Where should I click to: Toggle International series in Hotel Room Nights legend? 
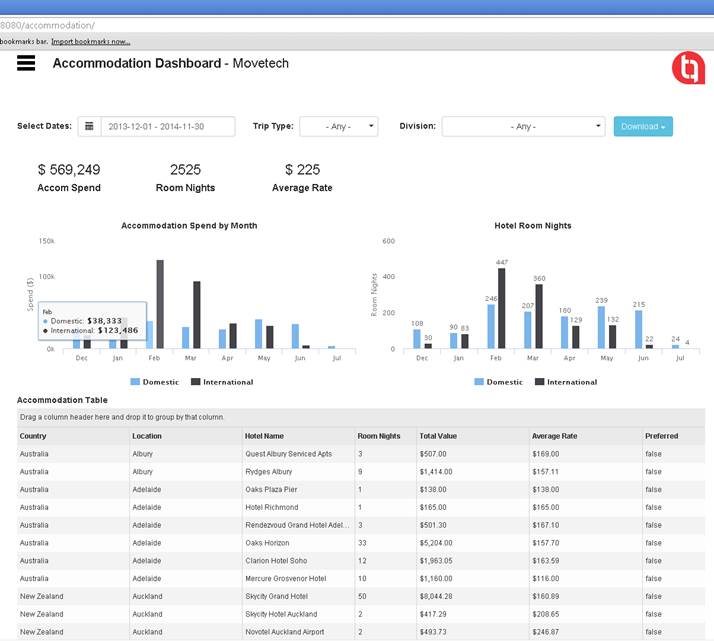tap(565, 382)
